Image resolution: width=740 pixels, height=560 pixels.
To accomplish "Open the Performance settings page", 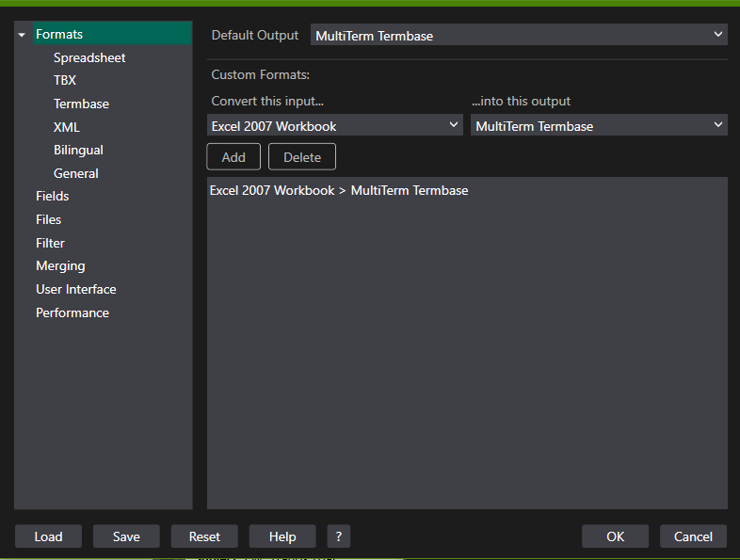I will pos(72,312).
